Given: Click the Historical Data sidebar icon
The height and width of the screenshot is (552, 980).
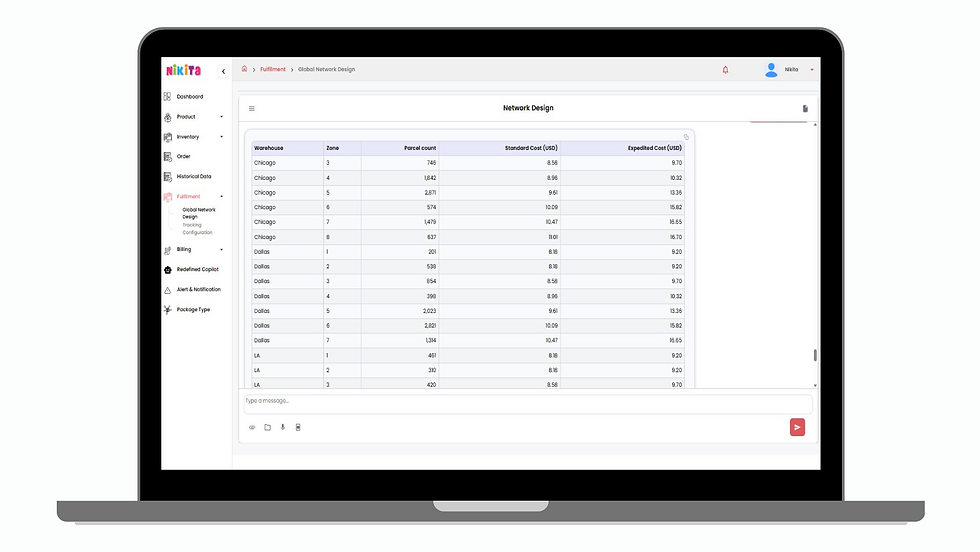Looking at the screenshot, I should [168, 176].
